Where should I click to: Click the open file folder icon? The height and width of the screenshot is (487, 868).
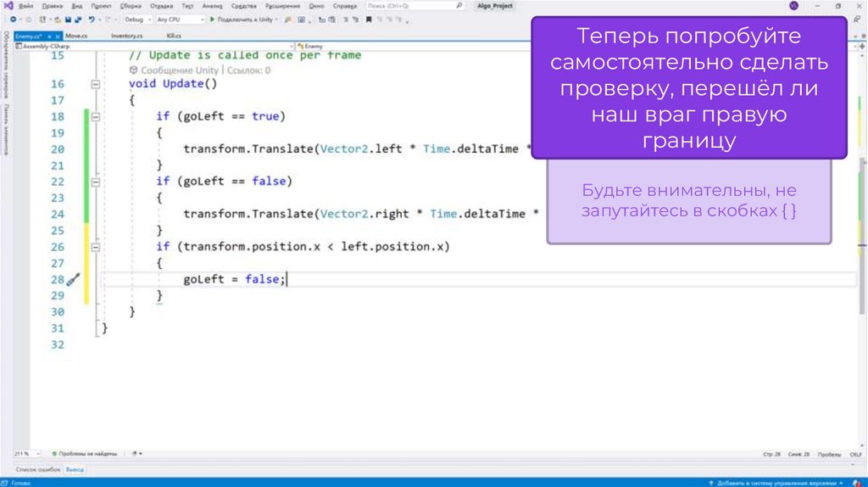[x=57, y=20]
